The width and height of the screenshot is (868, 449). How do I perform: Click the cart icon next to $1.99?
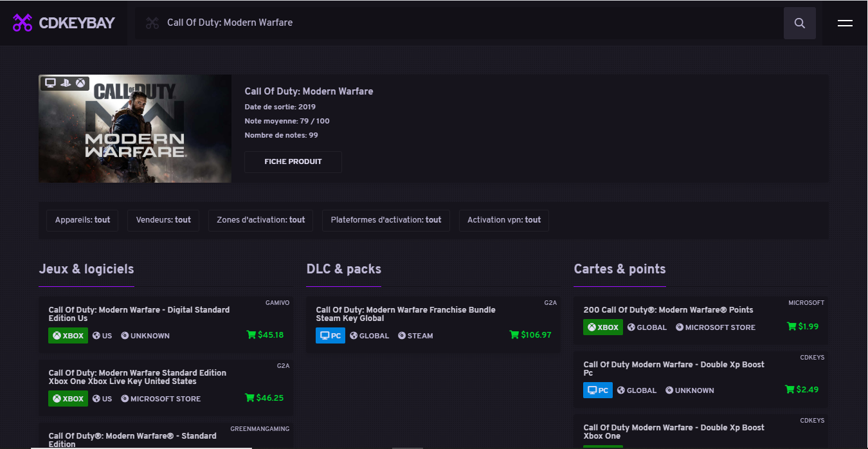click(x=791, y=327)
